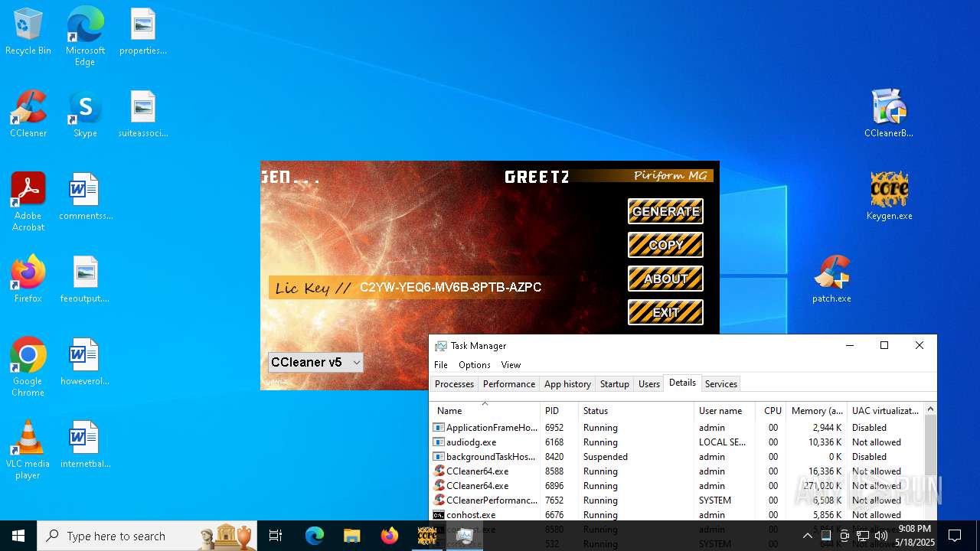Select the howeverol Word document icon

(x=85, y=363)
